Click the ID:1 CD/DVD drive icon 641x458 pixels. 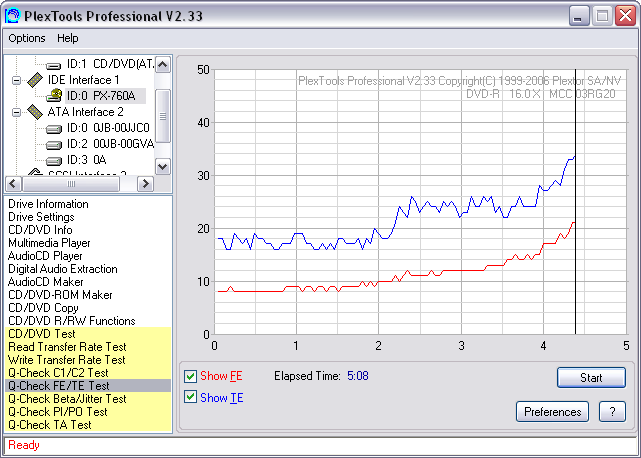[54, 65]
